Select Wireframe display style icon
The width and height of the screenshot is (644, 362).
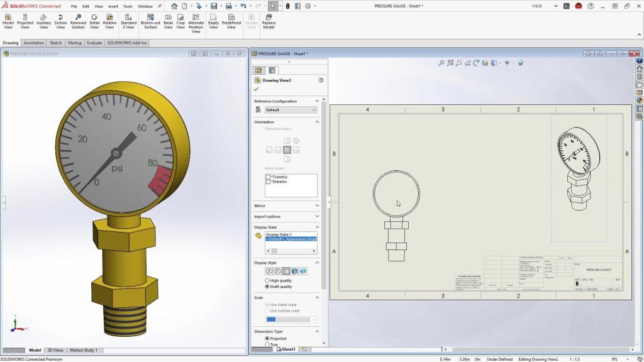269,271
